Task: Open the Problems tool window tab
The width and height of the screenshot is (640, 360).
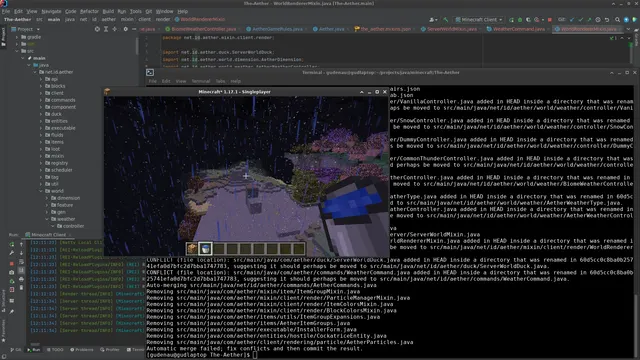Action: pos(82,350)
